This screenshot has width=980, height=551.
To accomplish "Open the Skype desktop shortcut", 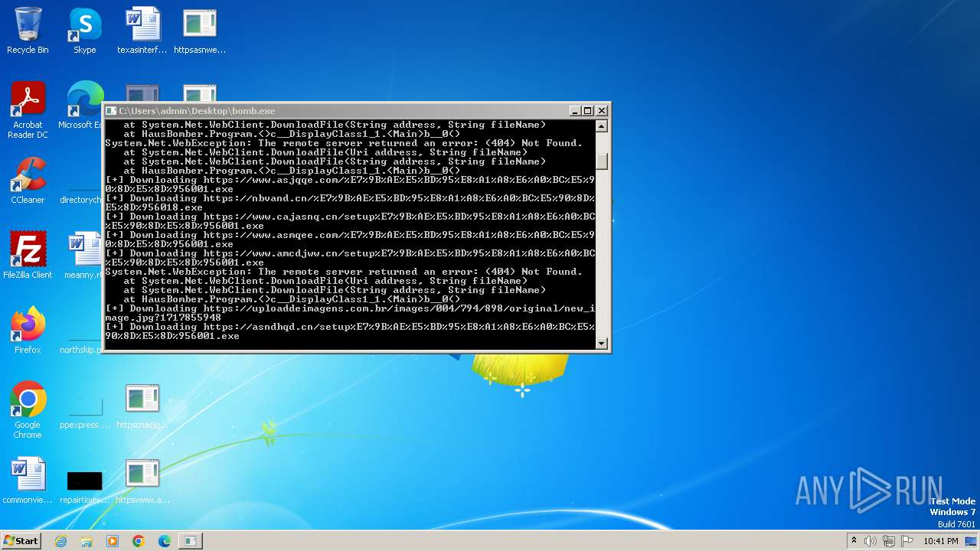I will coord(84,31).
